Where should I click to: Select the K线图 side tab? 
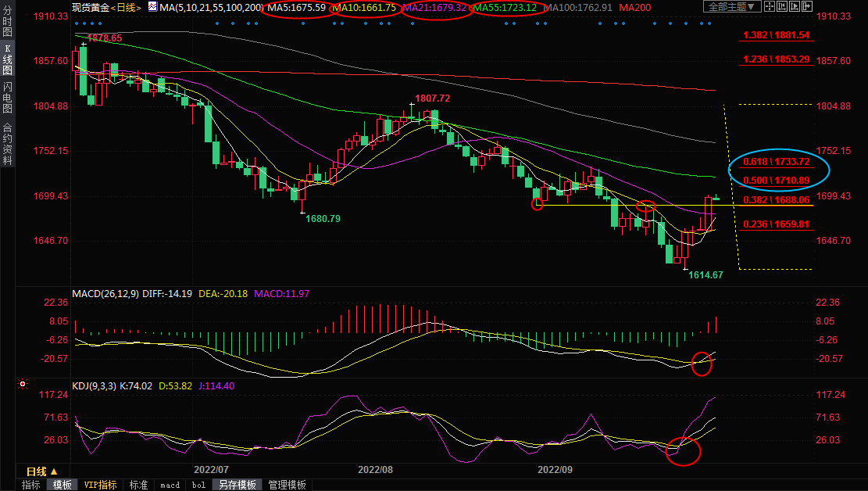[7, 62]
